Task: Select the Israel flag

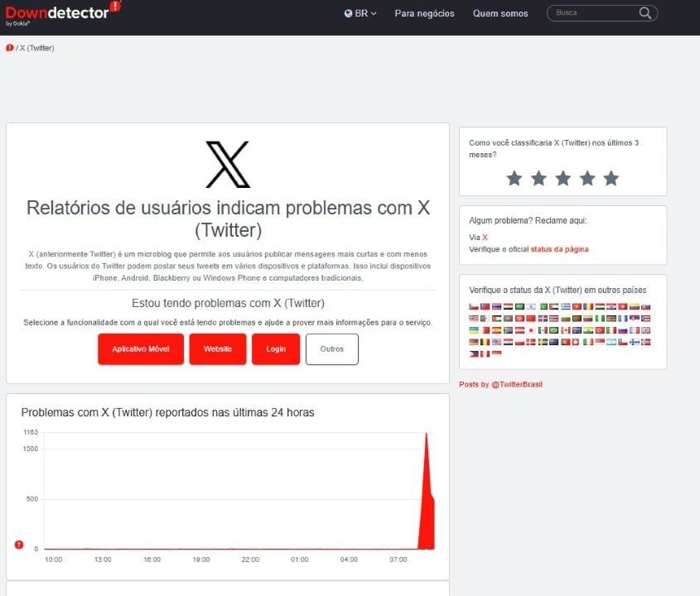Action: 531,306
